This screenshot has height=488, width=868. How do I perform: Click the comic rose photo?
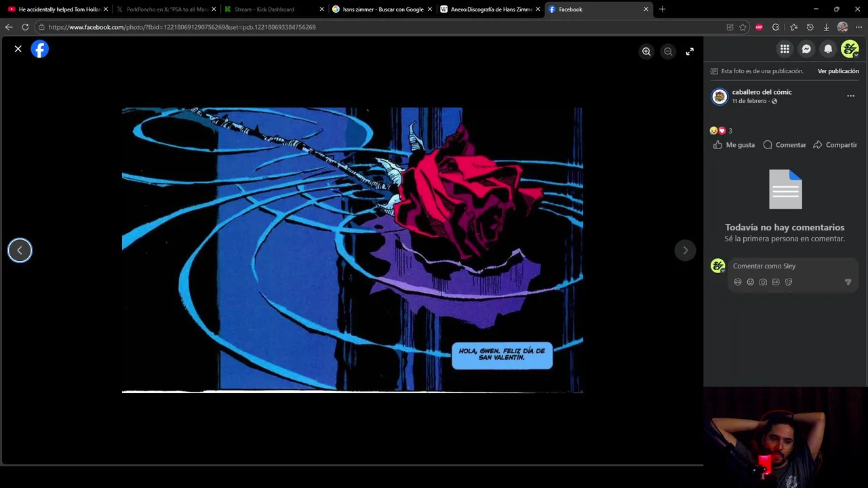pyautogui.click(x=353, y=250)
